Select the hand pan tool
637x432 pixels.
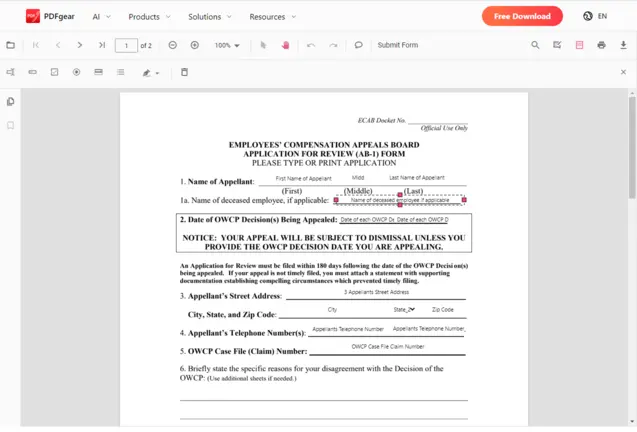[285, 45]
